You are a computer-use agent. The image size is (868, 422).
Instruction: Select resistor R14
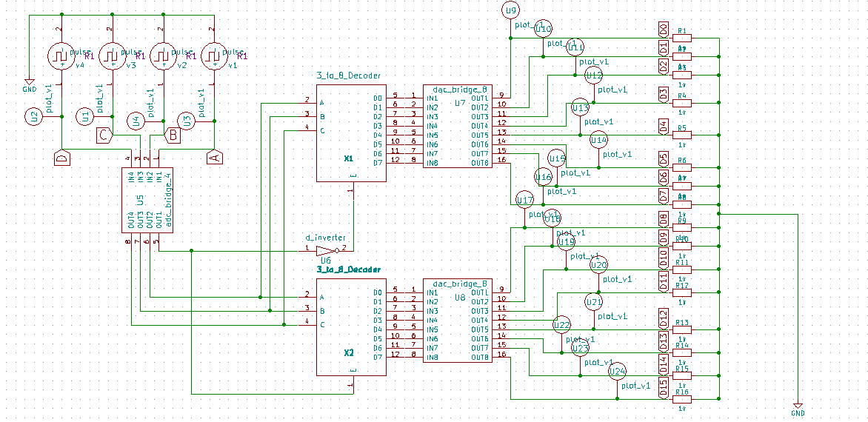(681, 353)
